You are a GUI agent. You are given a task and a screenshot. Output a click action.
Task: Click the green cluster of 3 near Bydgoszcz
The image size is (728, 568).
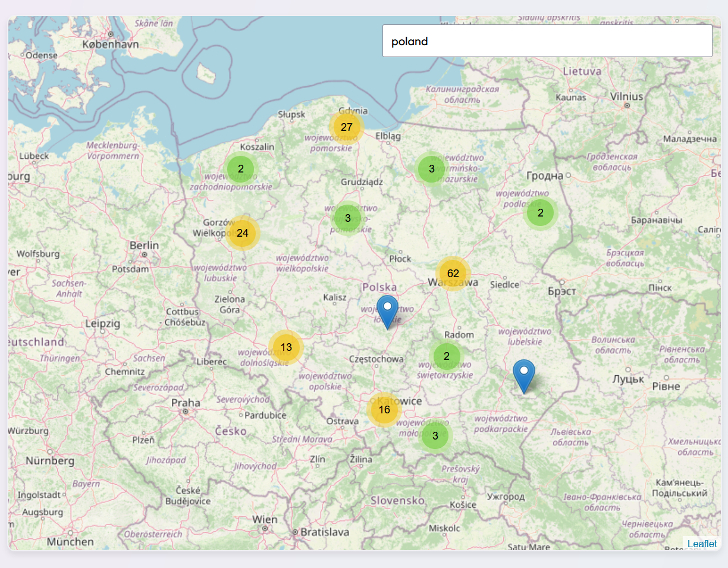click(347, 218)
